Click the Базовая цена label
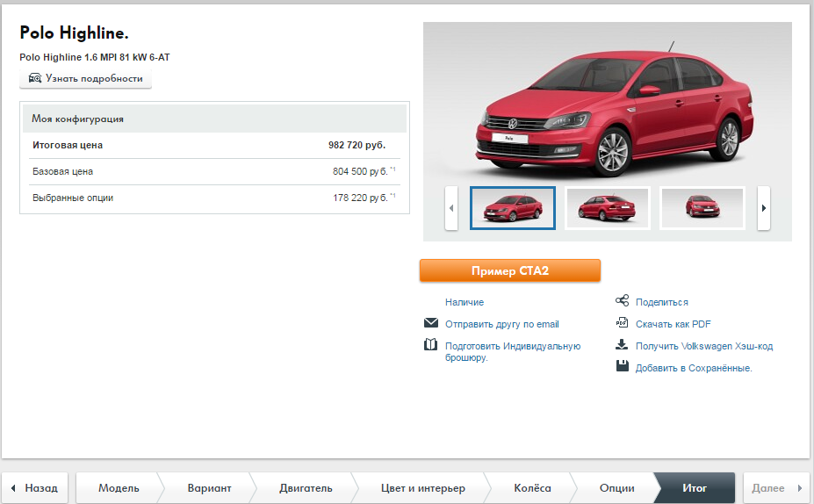 pos(63,171)
